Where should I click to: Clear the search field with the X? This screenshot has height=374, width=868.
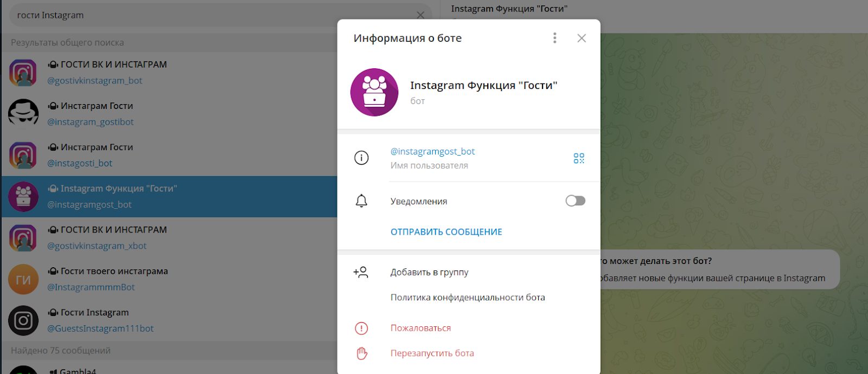420,15
